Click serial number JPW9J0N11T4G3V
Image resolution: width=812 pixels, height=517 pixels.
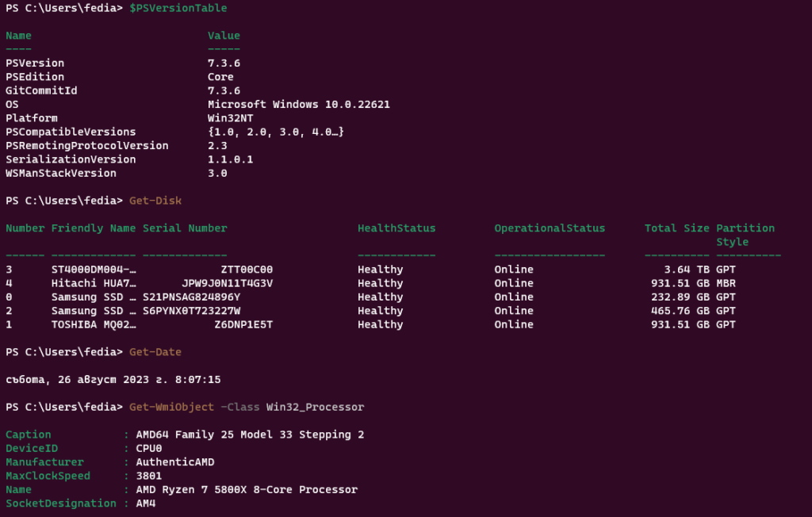(x=228, y=283)
